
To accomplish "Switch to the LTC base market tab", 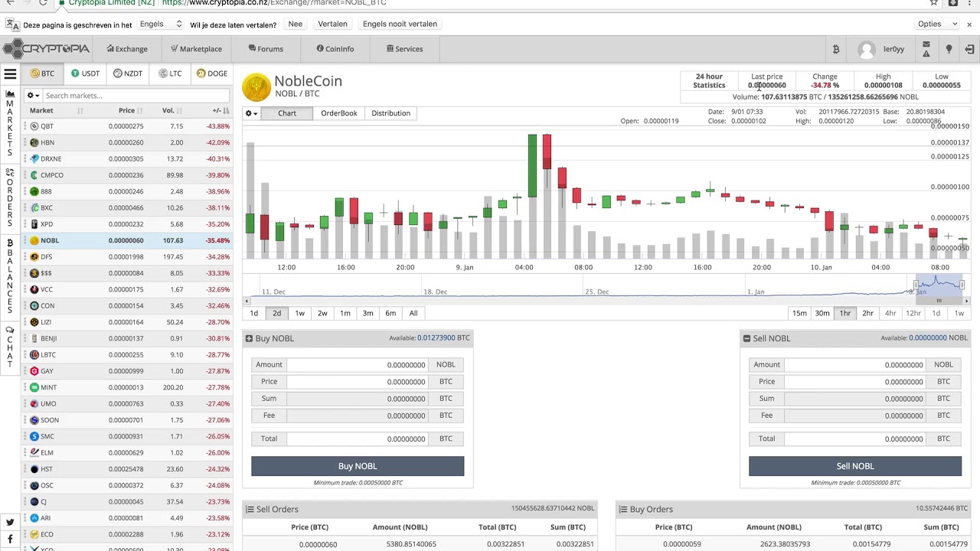I will [170, 73].
